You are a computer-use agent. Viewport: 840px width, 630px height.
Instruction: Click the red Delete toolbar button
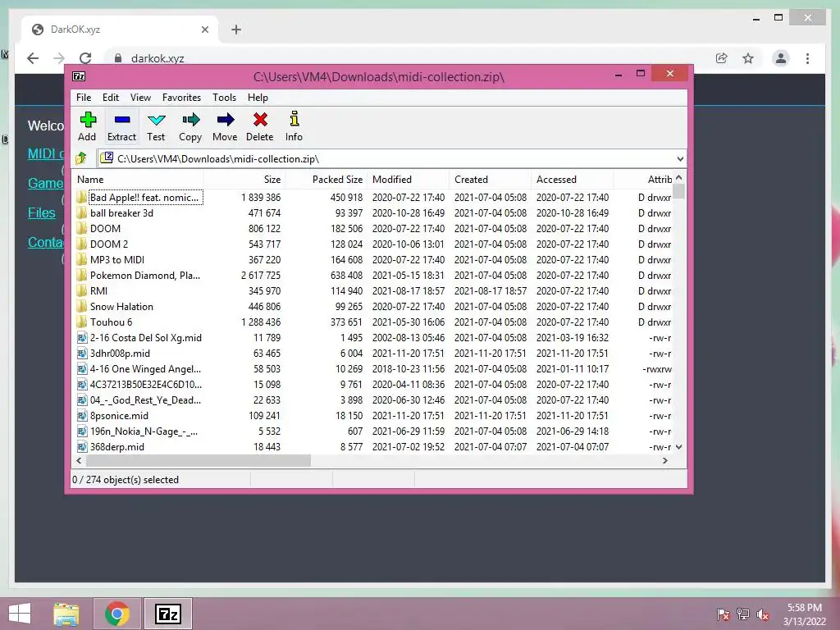tap(260, 126)
